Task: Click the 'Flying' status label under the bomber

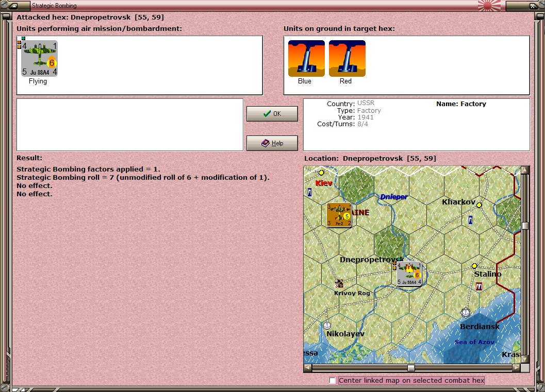Action: [x=38, y=81]
